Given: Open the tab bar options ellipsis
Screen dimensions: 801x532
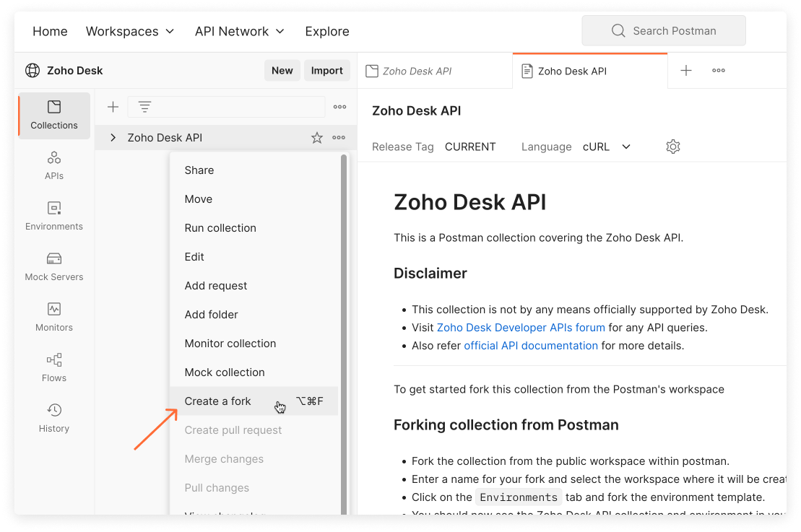Looking at the screenshot, I should point(718,71).
